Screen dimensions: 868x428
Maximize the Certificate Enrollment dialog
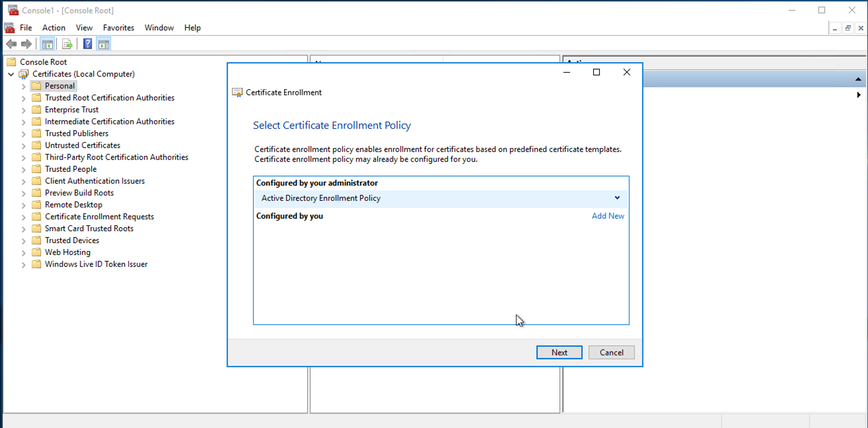pyautogui.click(x=597, y=72)
